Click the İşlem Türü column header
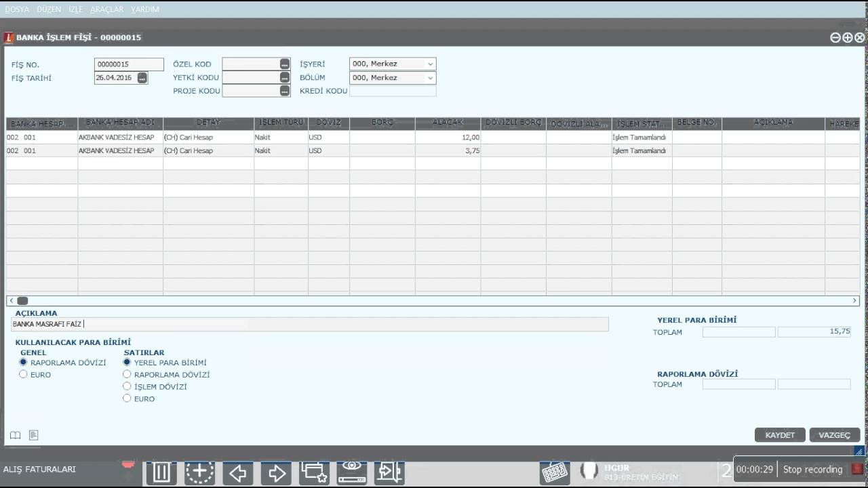This screenshot has width=868, height=488. tap(281, 123)
